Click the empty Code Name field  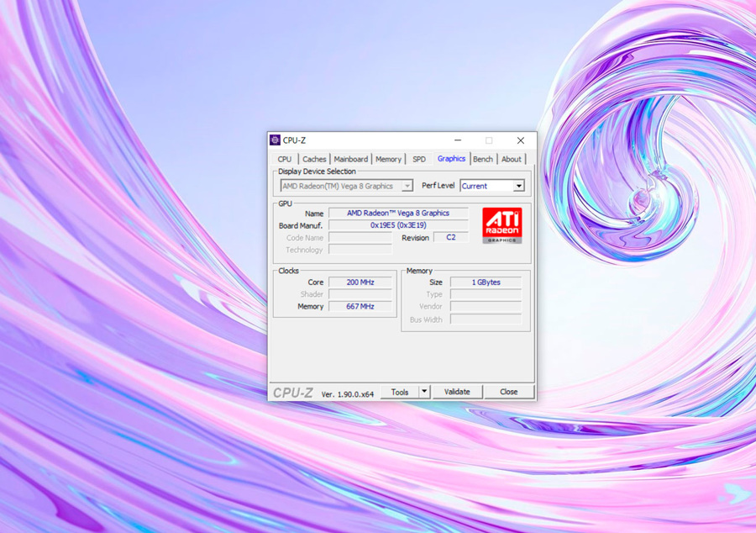pyautogui.click(x=360, y=237)
